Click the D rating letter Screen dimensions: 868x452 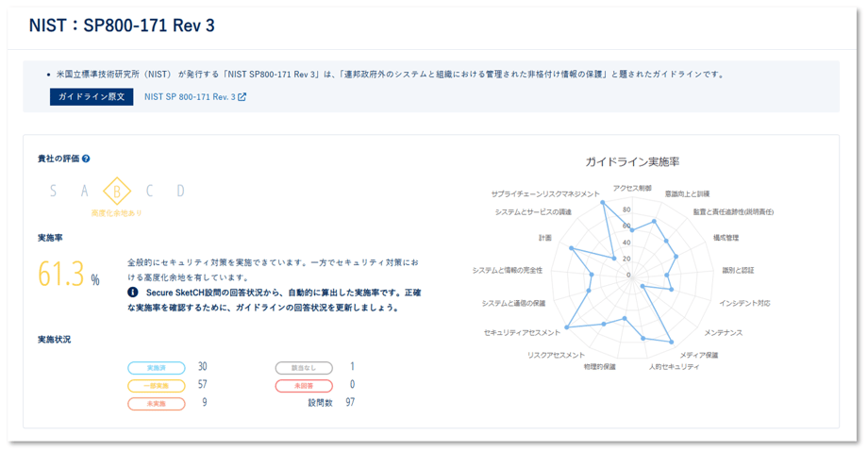pyautogui.click(x=180, y=192)
